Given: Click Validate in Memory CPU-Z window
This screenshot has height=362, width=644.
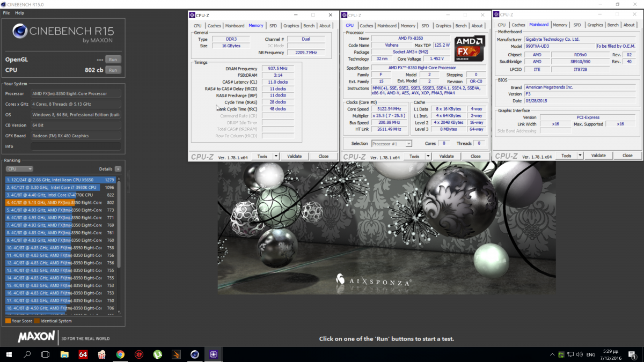Looking at the screenshot, I should [295, 157].
